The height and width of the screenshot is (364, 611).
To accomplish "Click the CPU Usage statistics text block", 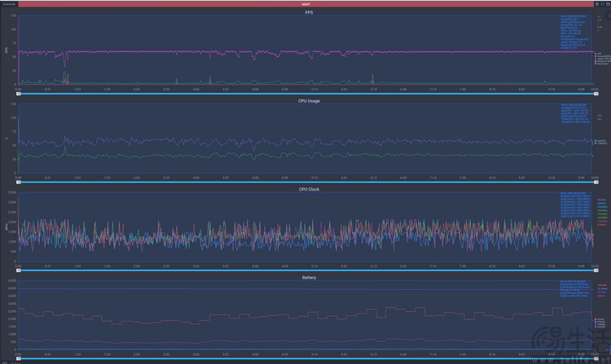I will 575,113.
